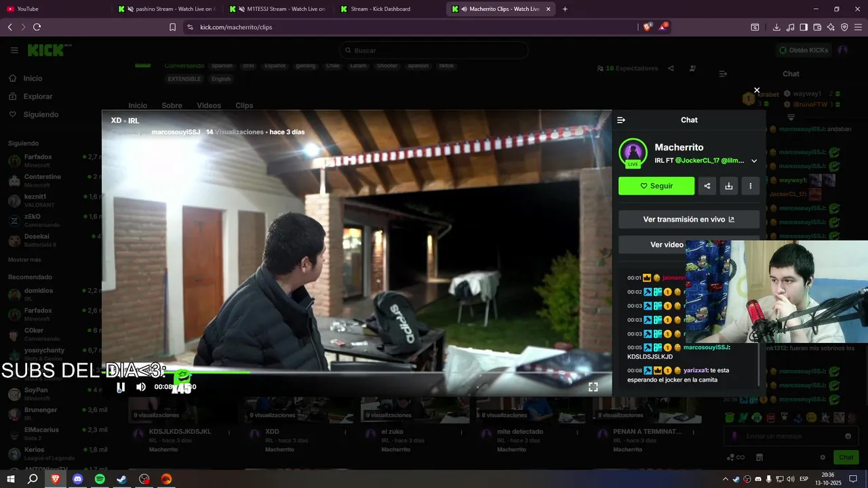The width and height of the screenshot is (868, 488).
Task: Follow Macherrito with the Seguir button
Action: [656, 186]
